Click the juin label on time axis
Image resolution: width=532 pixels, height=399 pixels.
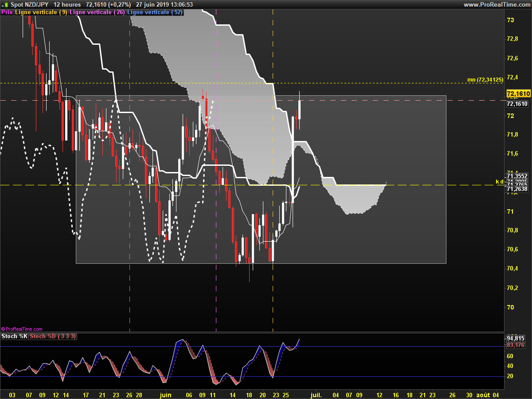pos(165,394)
